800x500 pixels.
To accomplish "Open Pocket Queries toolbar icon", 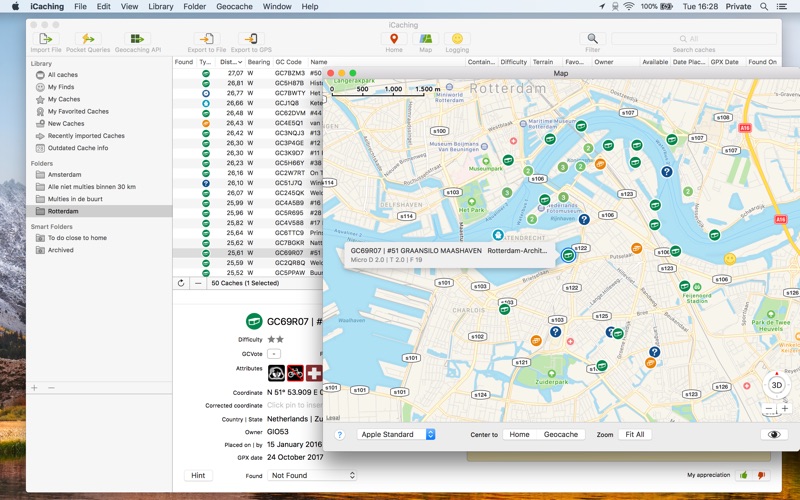I will click(x=88, y=39).
